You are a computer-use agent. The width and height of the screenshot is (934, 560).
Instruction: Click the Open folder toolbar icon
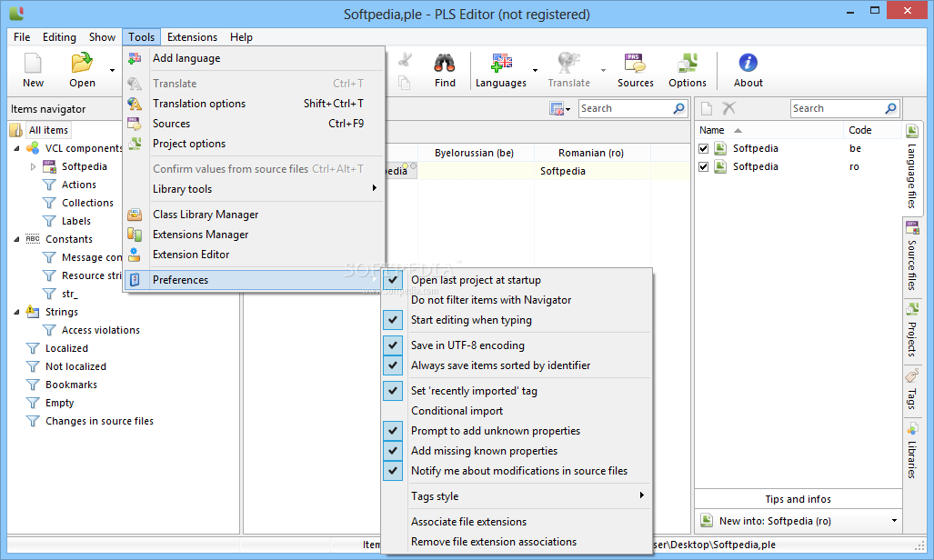[82, 63]
